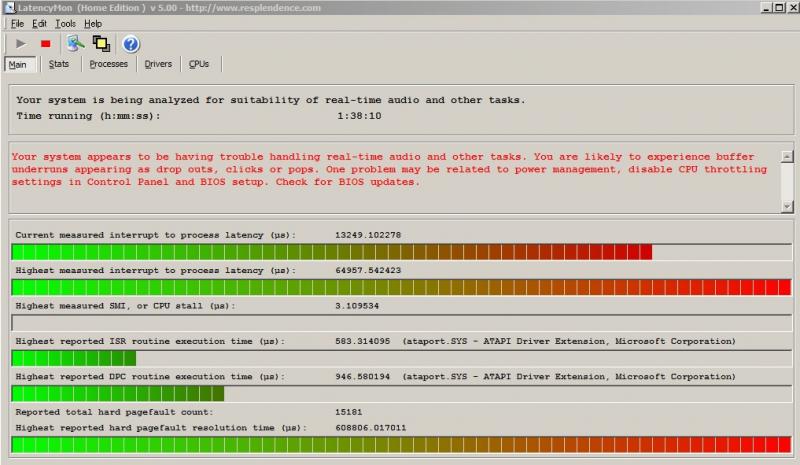
Task: Click the 'Your system is being analyzed' message
Action: coord(271,100)
